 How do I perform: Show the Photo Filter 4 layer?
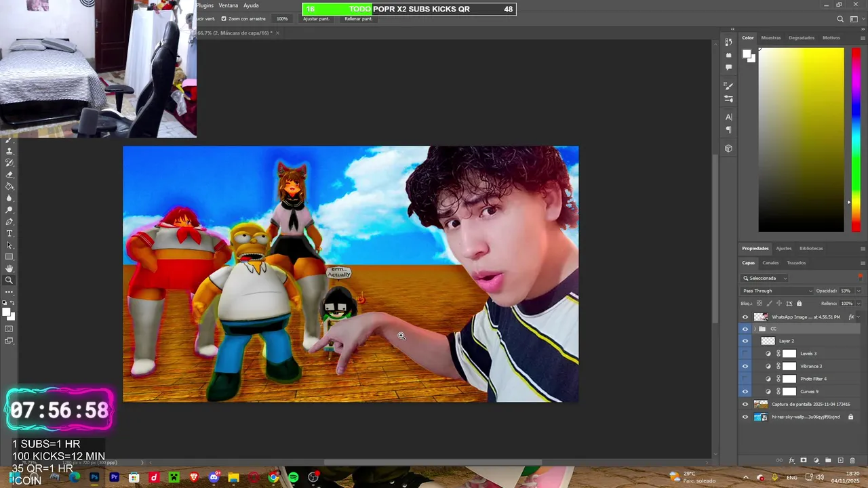[745, 379]
